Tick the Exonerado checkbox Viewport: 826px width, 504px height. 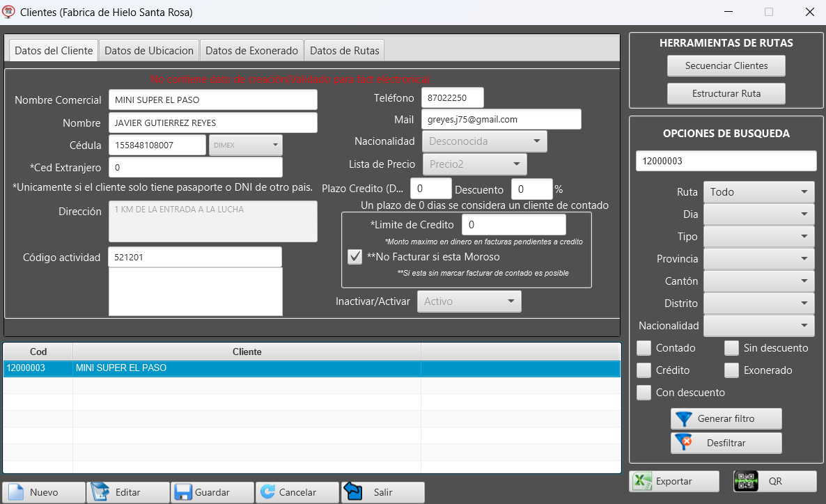[731, 370]
